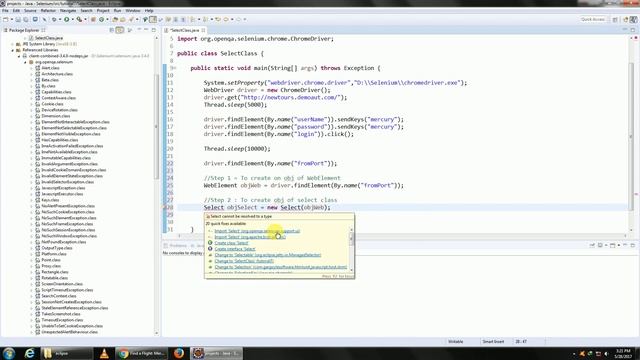This screenshot has height=360, width=640.
Task: Select Point.class in the tree
Action: [x=51, y=260]
